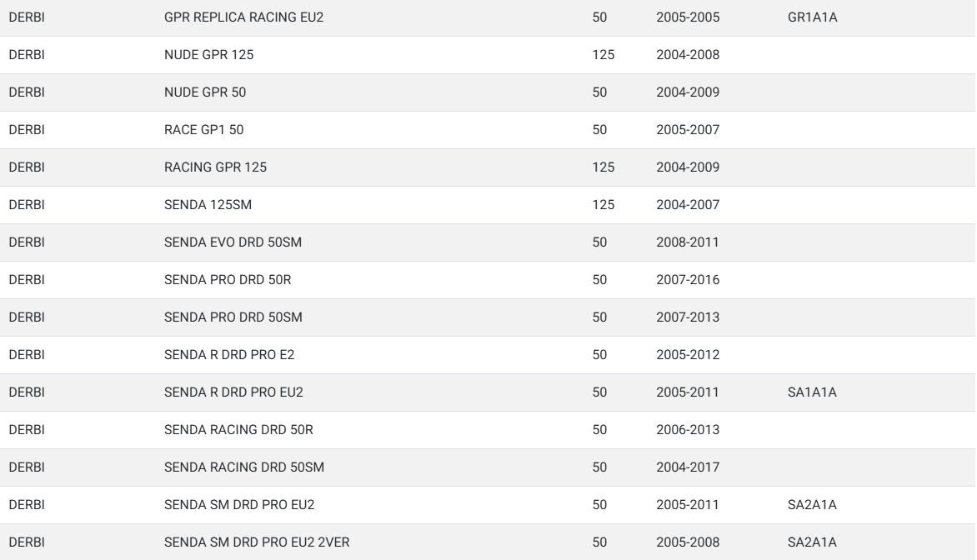Image resolution: width=977 pixels, height=560 pixels.
Task: Click the 125 displacement in NUDE GPR 125 row
Action: (x=604, y=55)
